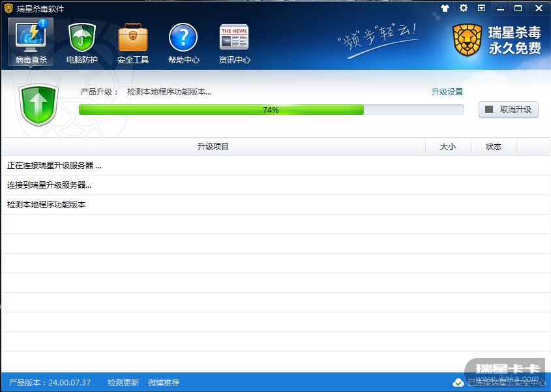Click the Rising lion logo
Image resolution: width=551 pixels, height=392 pixels.
tap(467, 40)
